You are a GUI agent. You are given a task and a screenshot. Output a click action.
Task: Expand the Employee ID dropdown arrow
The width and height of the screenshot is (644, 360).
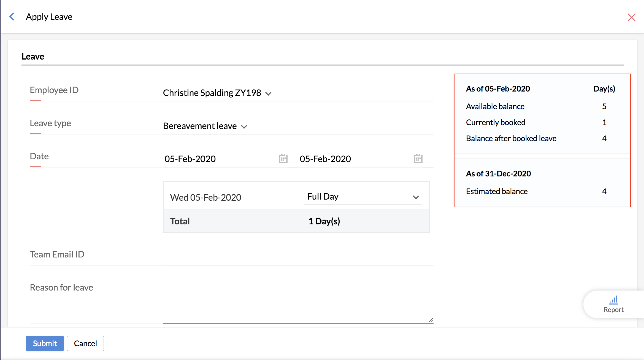(x=268, y=94)
